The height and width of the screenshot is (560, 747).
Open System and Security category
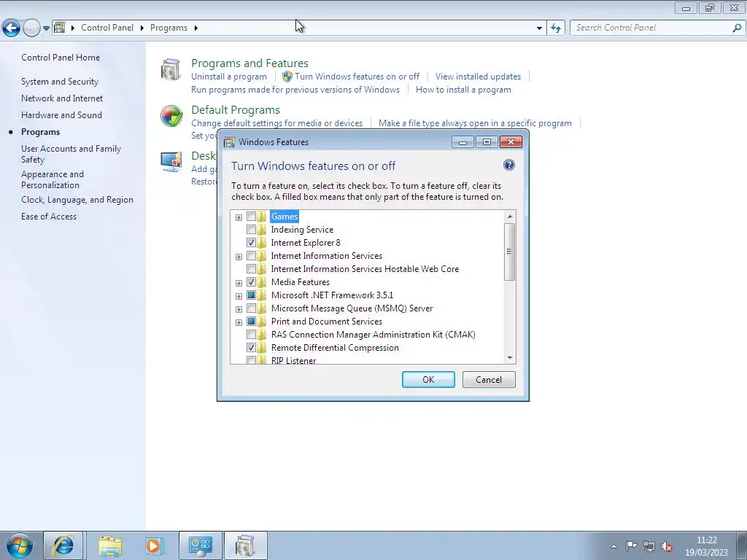(60, 82)
